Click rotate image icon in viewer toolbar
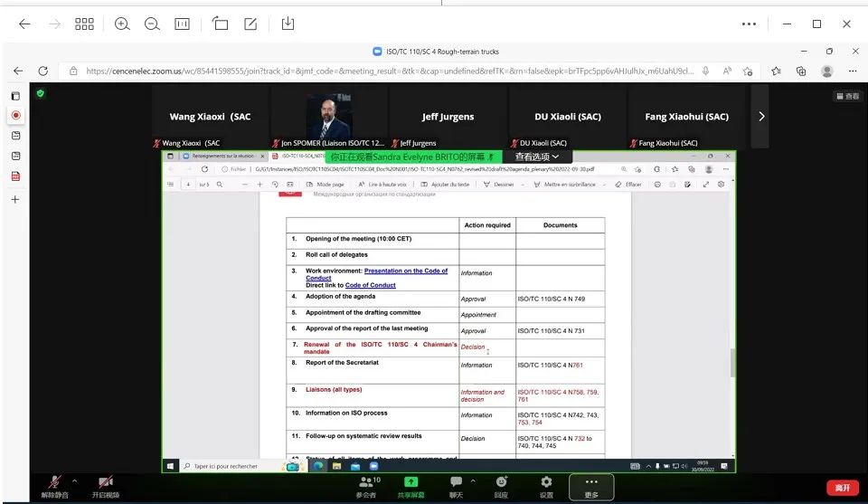This screenshot has width=868, height=504. coord(220,24)
